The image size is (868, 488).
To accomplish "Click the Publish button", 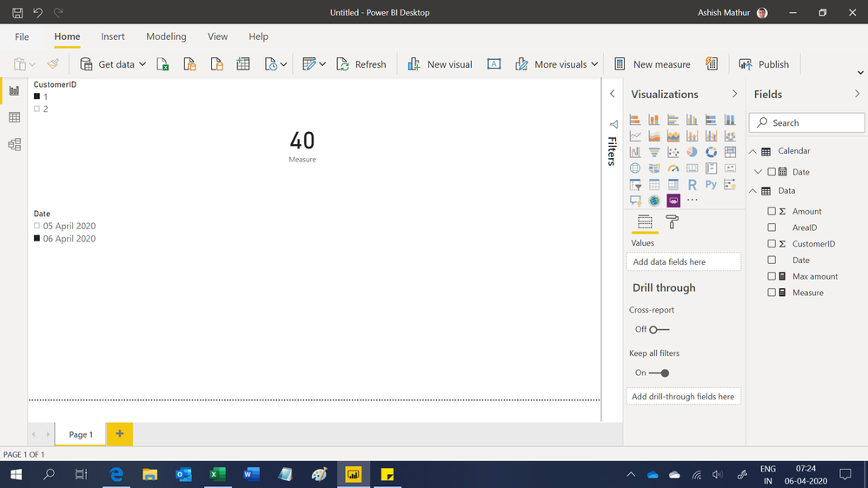I will pos(764,64).
